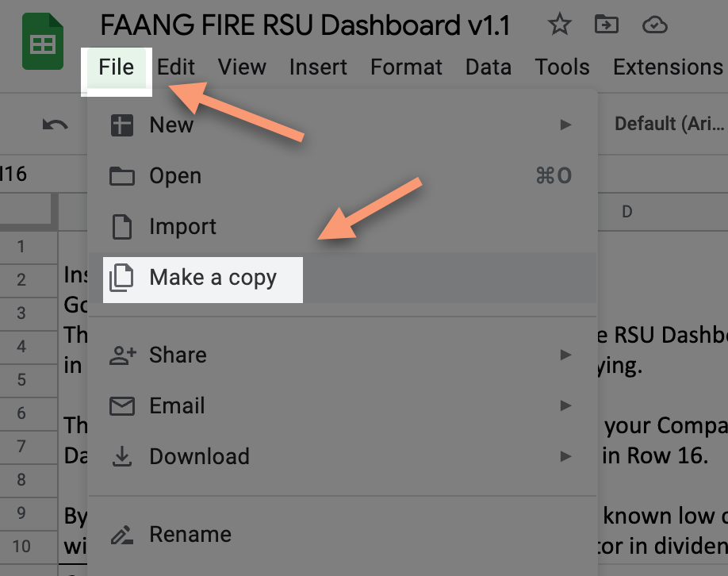This screenshot has width=728, height=576.
Task: Click the New document icon
Action: click(x=122, y=125)
